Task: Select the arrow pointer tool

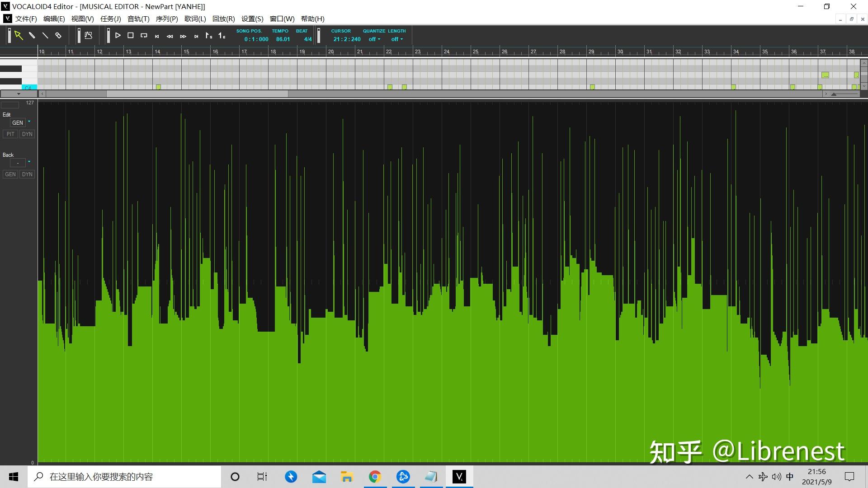Action: click(19, 35)
